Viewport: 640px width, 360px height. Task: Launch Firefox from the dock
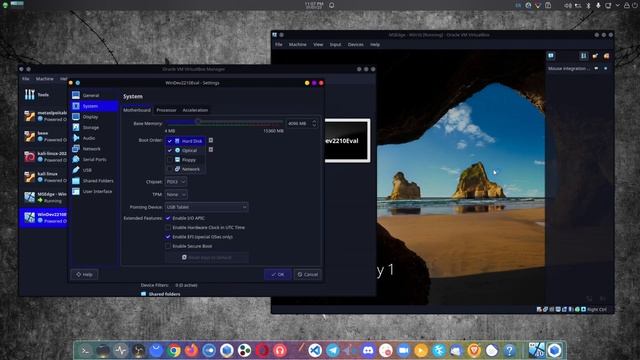tap(191, 350)
